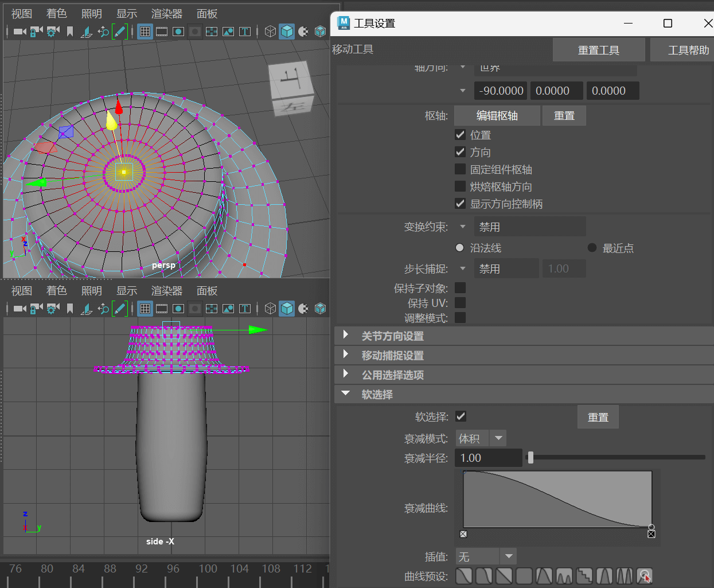Click the 编辑枢轴 button
Screen dimensions: 714x588
[x=497, y=115]
